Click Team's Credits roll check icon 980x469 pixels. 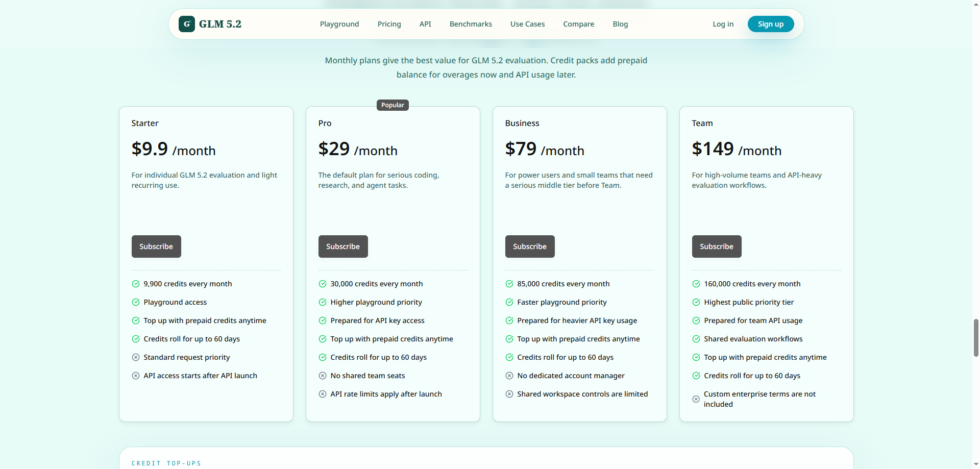(x=696, y=376)
